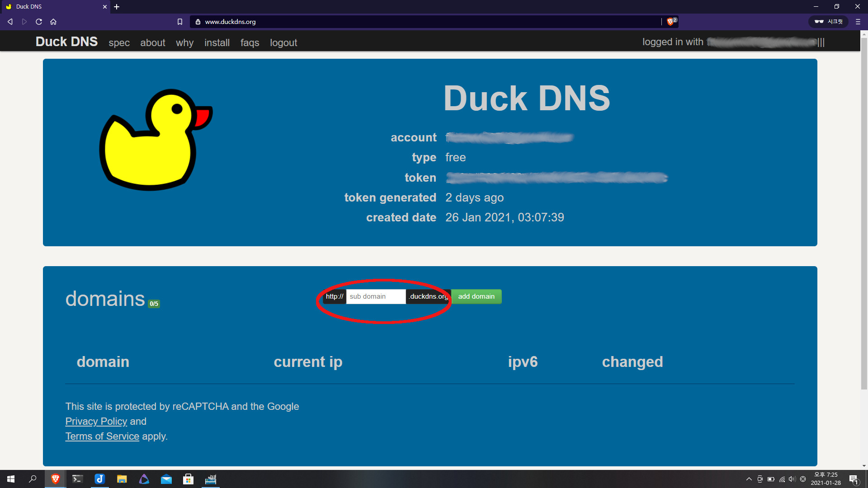Open the volume control in tray
Screen dimensions: 868x488
tap(792, 479)
